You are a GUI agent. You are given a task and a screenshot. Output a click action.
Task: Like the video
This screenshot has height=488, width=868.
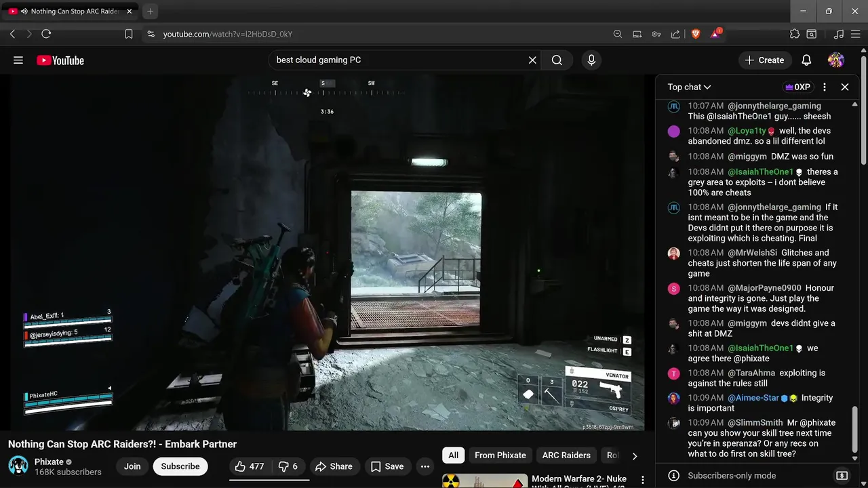(x=250, y=466)
